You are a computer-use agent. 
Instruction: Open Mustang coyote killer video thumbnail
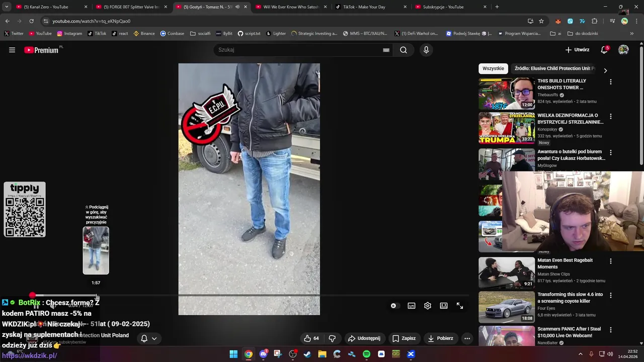tap(507, 307)
